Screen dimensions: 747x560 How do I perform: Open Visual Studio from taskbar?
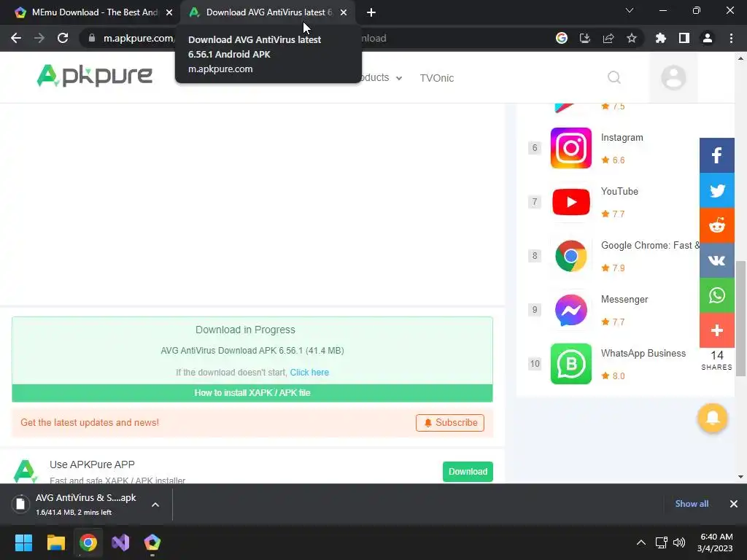(x=120, y=542)
